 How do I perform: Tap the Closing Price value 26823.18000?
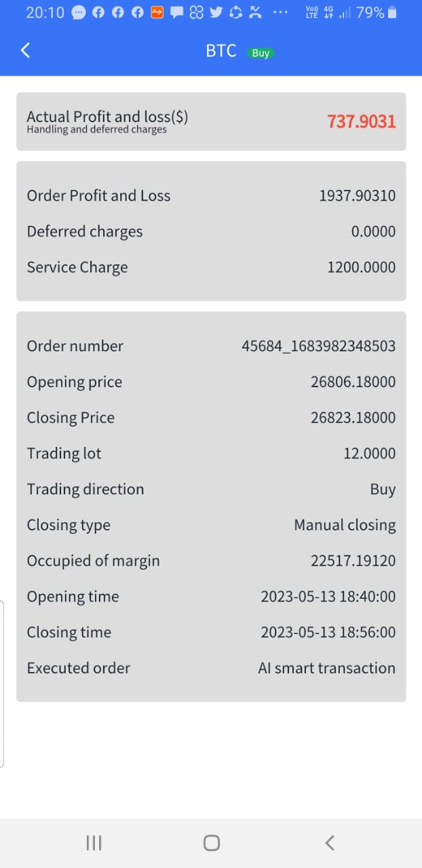pos(353,418)
